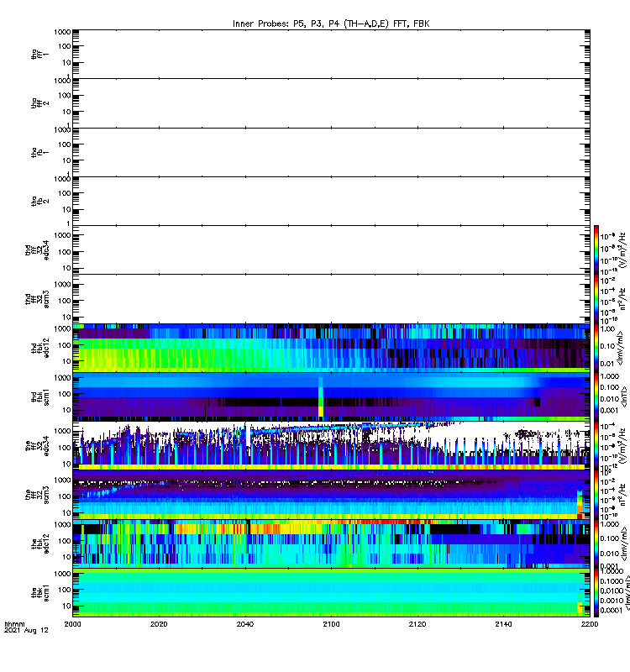The width and height of the screenshot is (630, 672).
Task: Click the 'tha fb 1' panel label
Action: coord(39,152)
